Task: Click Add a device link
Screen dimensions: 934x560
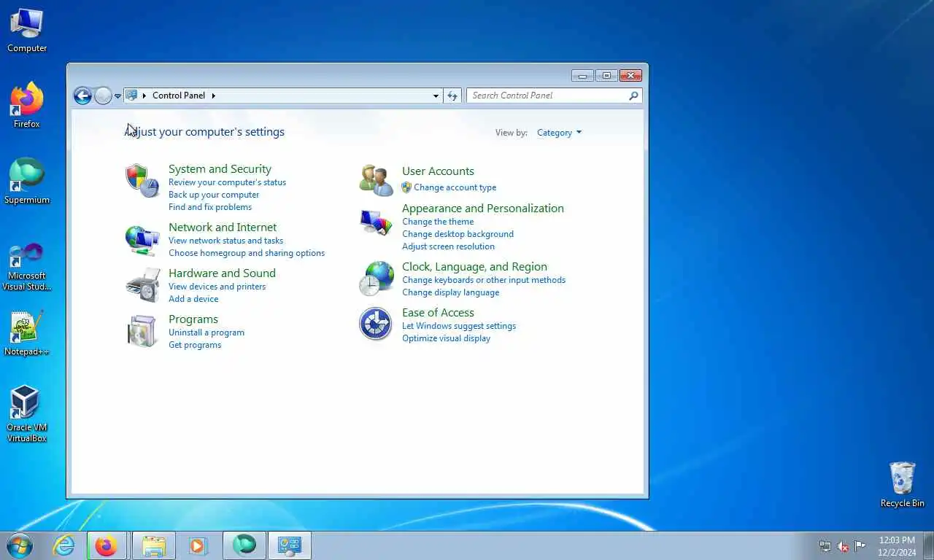Action: pos(193,299)
